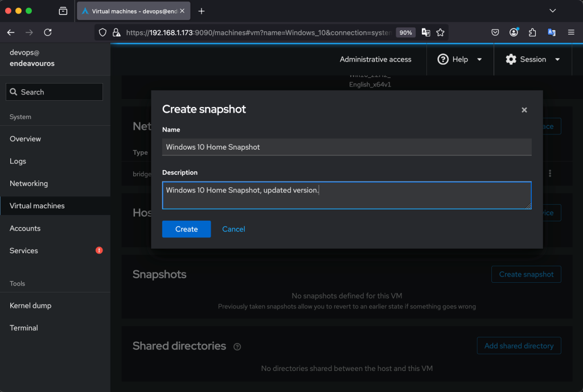This screenshot has height=392, width=583.
Task: Click the Create button in snapshot dialog
Action: click(x=186, y=229)
